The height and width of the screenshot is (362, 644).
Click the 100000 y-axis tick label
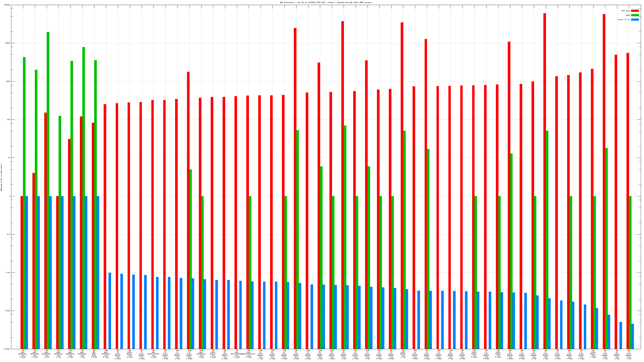pos(7,5)
